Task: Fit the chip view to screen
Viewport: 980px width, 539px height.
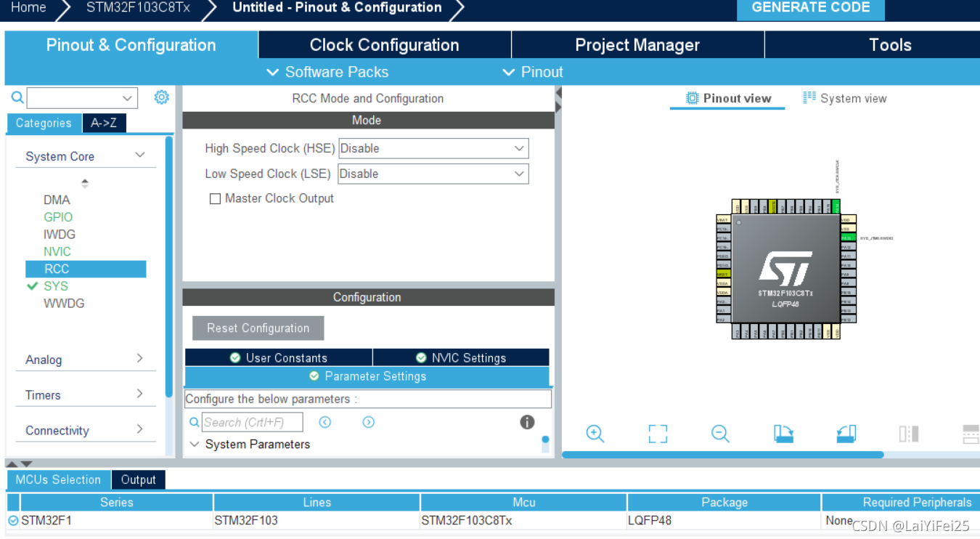Action: pyautogui.click(x=658, y=434)
